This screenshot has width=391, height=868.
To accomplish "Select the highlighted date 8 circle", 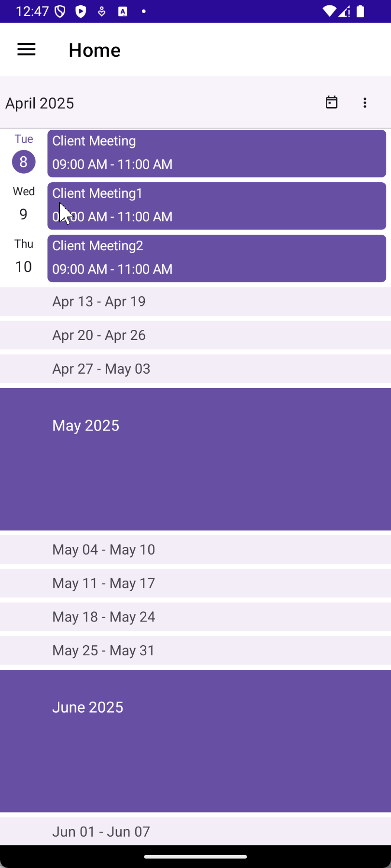I will coord(24,162).
